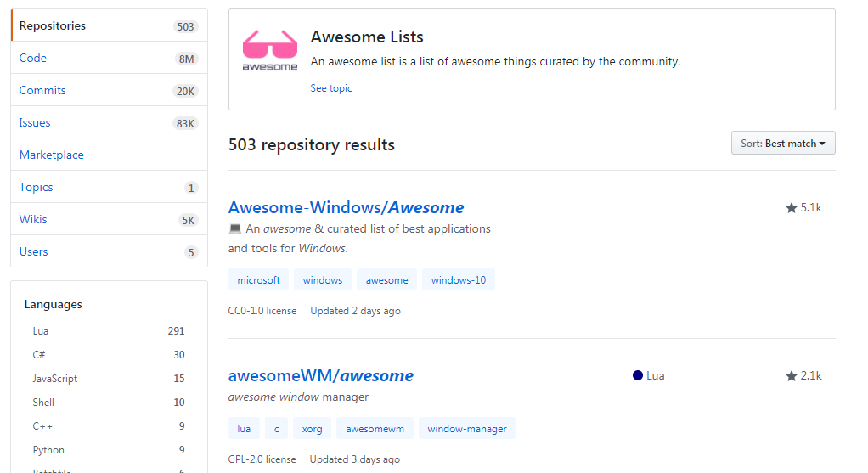Select the awesome topic tag
Image resolution: width=868 pixels, height=473 pixels.
point(387,280)
